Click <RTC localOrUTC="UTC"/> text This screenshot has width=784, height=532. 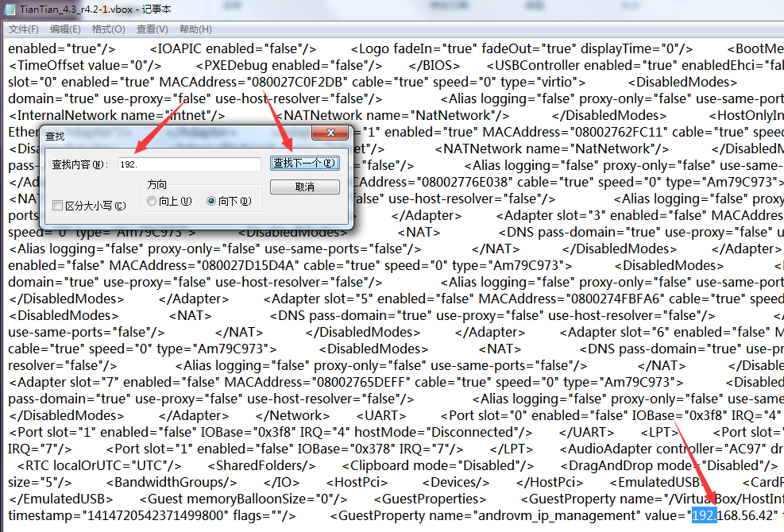pyautogui.click(x=99, y=465)
